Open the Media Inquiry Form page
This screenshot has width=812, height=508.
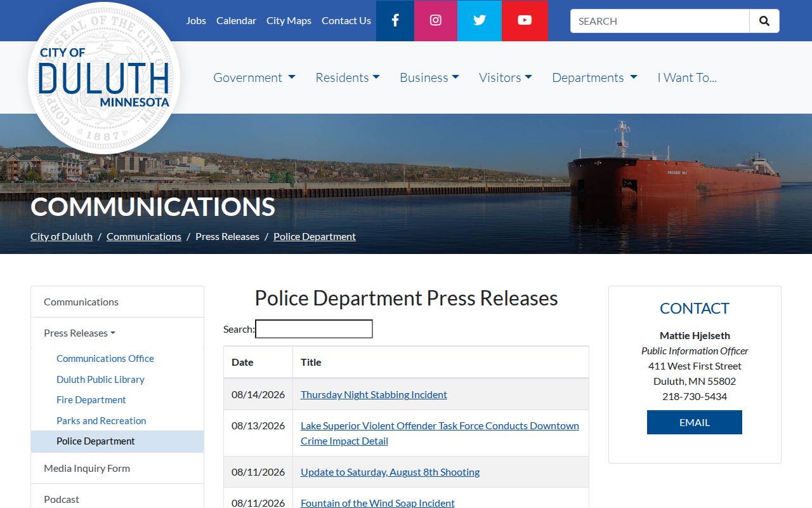pos(117,468)
